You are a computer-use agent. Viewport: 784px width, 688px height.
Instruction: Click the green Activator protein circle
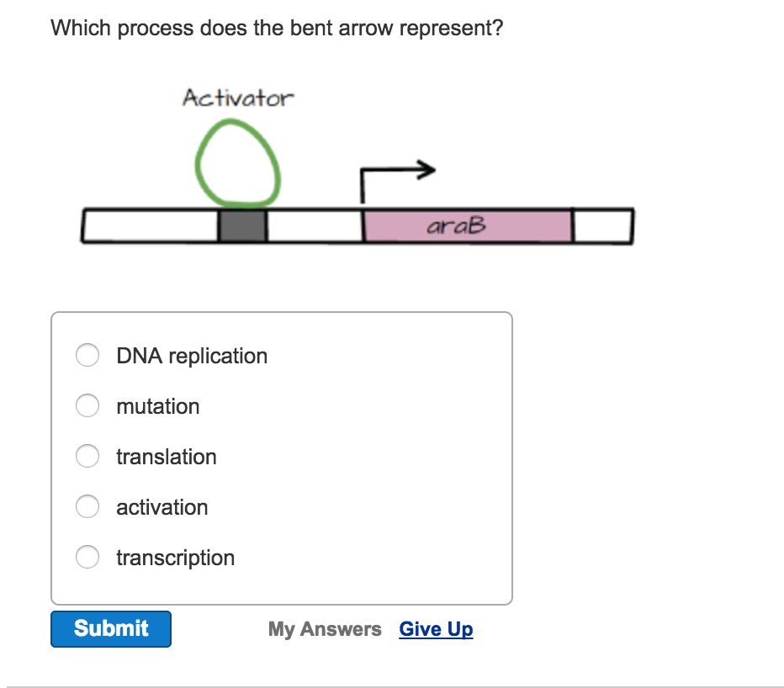point(238,164)
